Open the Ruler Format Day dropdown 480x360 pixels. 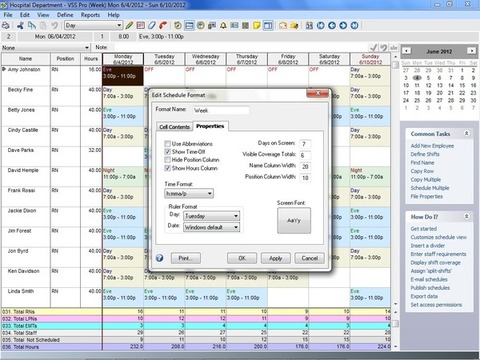pyautogui.click(x=211, y=216)
